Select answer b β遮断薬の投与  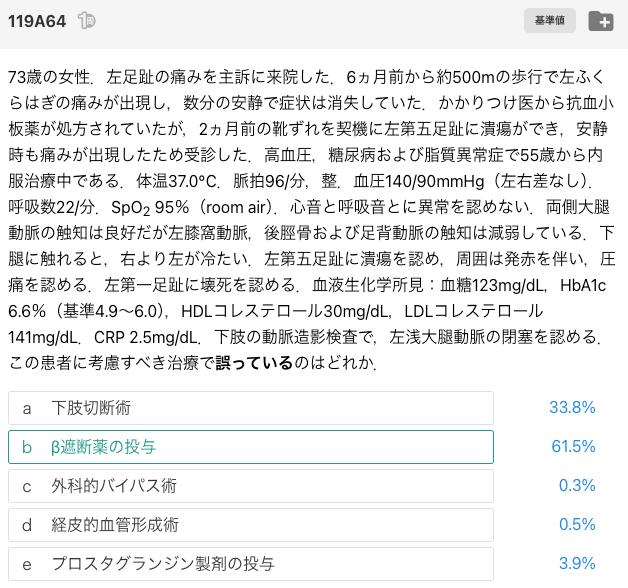coord(251,447)
